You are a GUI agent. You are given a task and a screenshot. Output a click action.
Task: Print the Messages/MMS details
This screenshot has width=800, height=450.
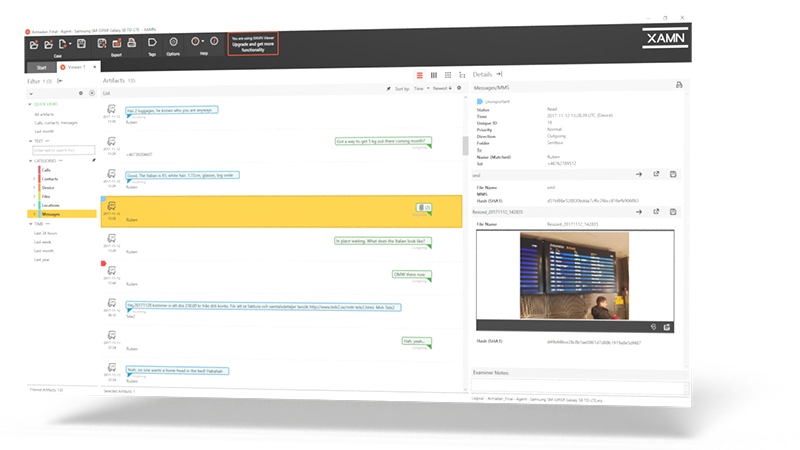(679, 85)
